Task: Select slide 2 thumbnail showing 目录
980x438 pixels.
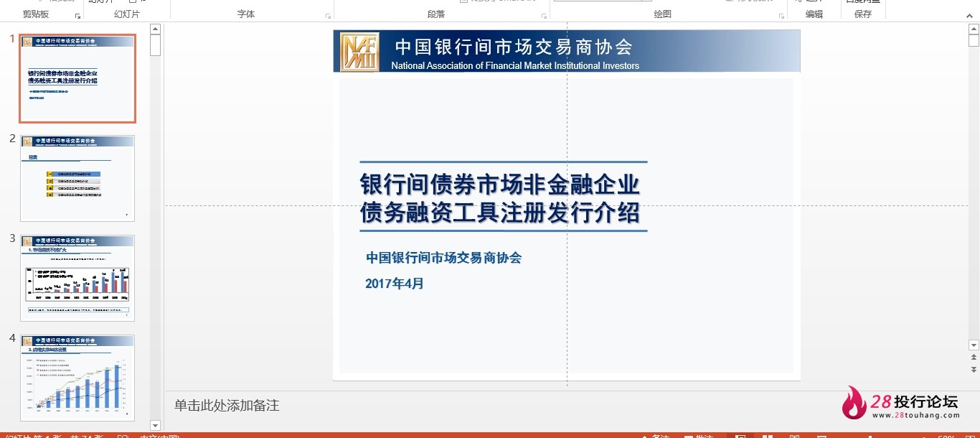Action: (x=77, y=178)
